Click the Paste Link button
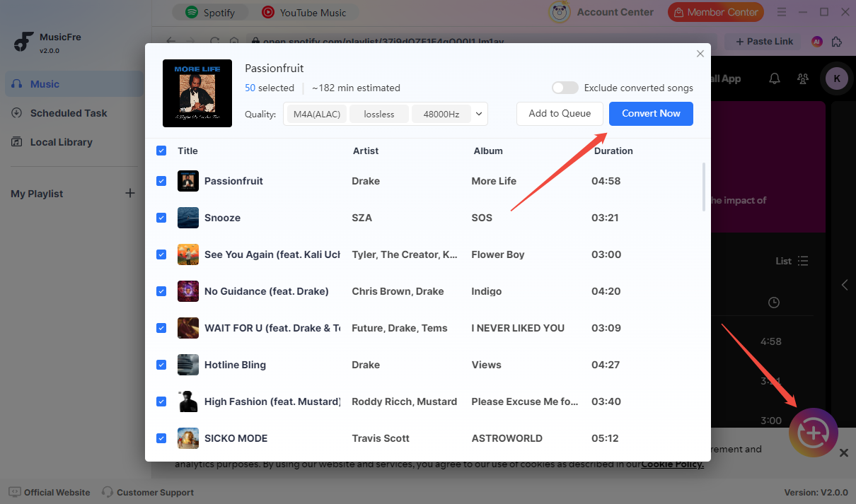This screenshot has height=504, width=856. tap(765, 42)
